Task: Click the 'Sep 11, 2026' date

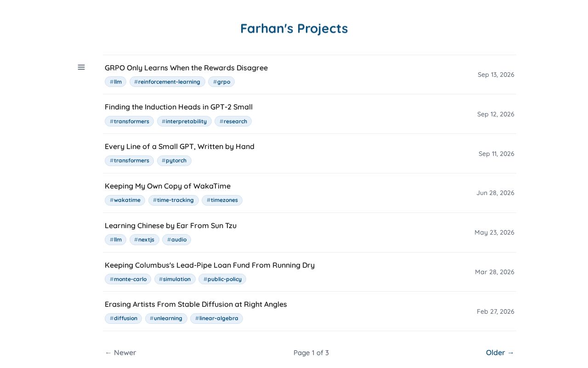Action: [497, 154]
